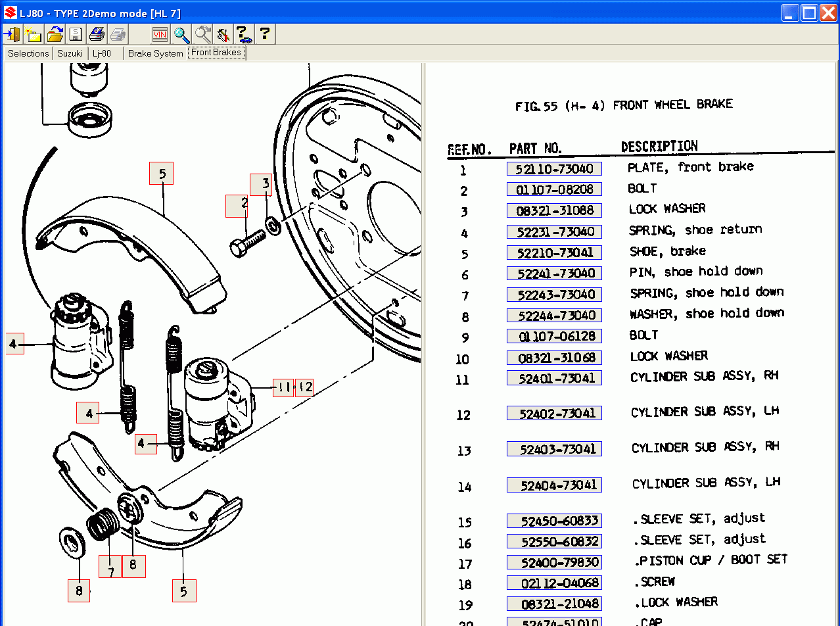Viewport: 840px width, 626px height.
Task: Select part number 52243-73040
Action: (554, 295)
